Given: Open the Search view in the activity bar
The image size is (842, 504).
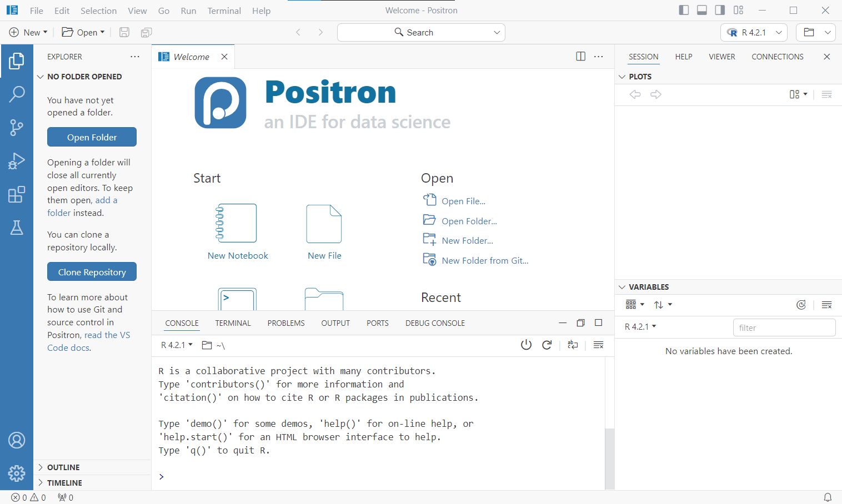Looking at the screenshot, I should (17, 94).
